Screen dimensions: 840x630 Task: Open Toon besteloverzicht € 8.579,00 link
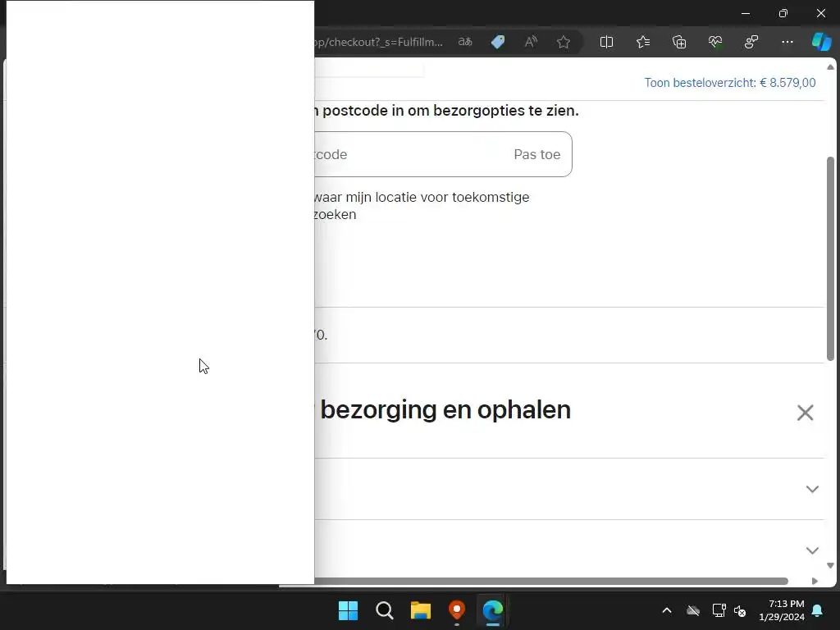(729, 83)
